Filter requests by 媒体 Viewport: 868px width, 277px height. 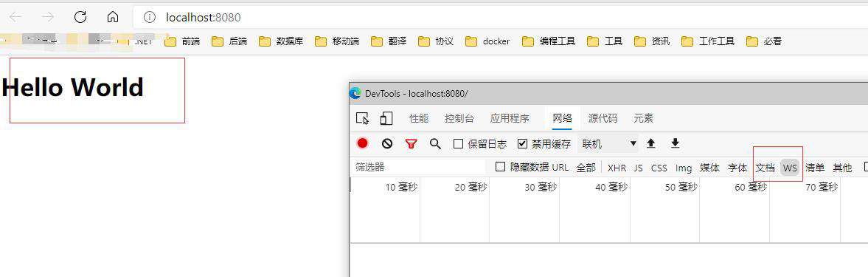709,168
